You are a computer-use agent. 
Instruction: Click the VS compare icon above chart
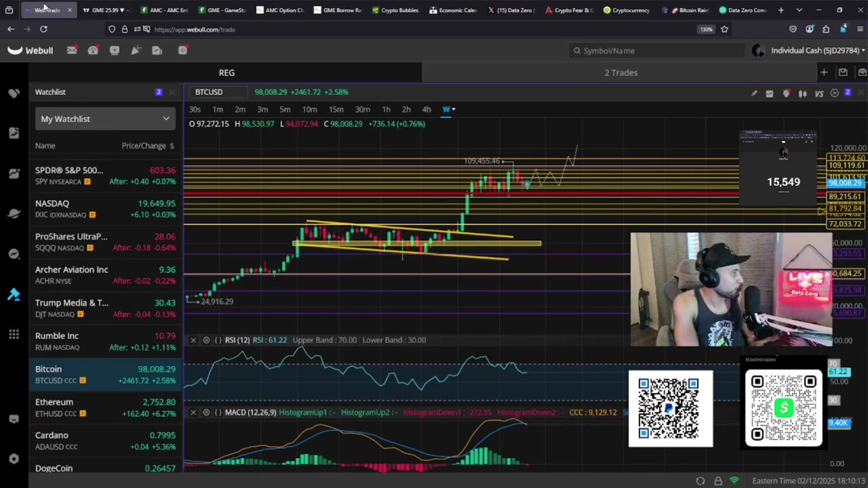pos(819,94)
